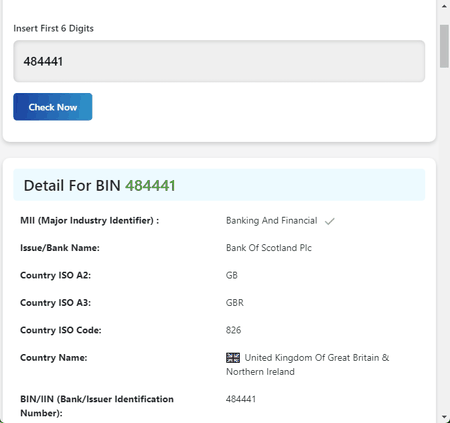Viewport: 450px width, 423px height.
Task: Click the United Kingdom country name text
Action: tap(307, 365)
